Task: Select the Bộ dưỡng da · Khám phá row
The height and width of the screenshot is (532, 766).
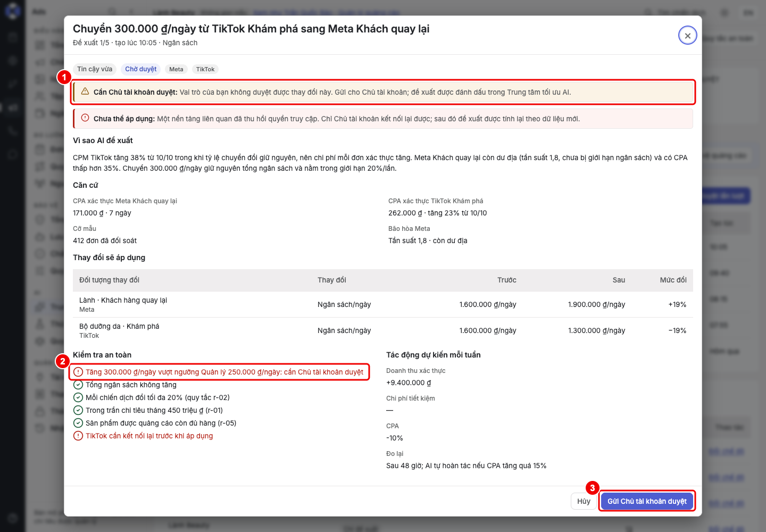Action: click(383, 330)
